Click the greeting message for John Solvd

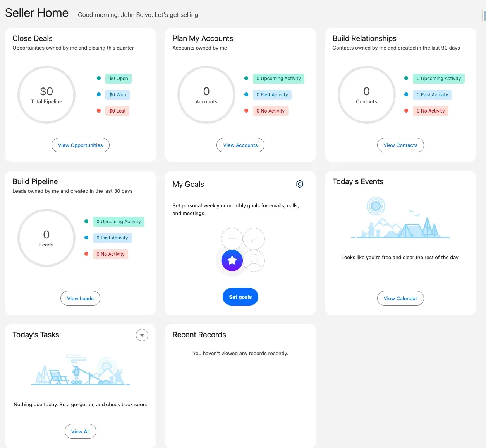pyautogui.click(x=139, y=15)
